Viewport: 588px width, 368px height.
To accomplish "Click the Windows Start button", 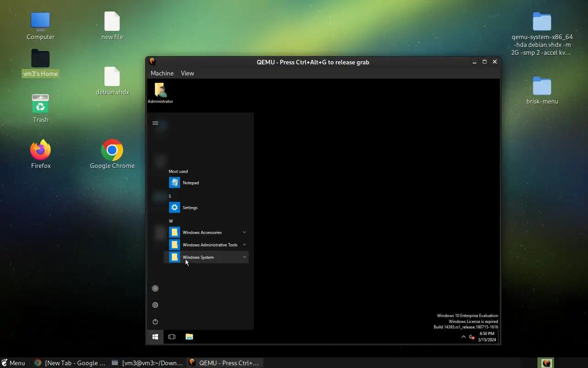I will [x=155, y=337].
